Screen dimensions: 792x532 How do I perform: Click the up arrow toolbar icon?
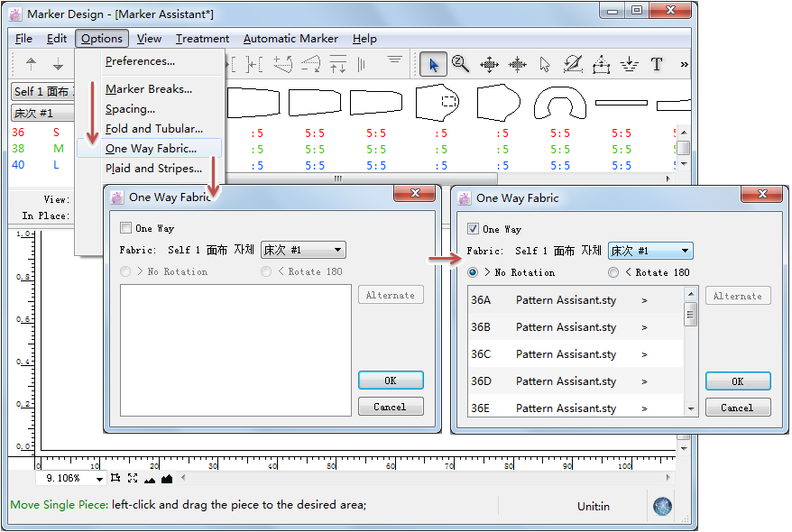[32, 64]
